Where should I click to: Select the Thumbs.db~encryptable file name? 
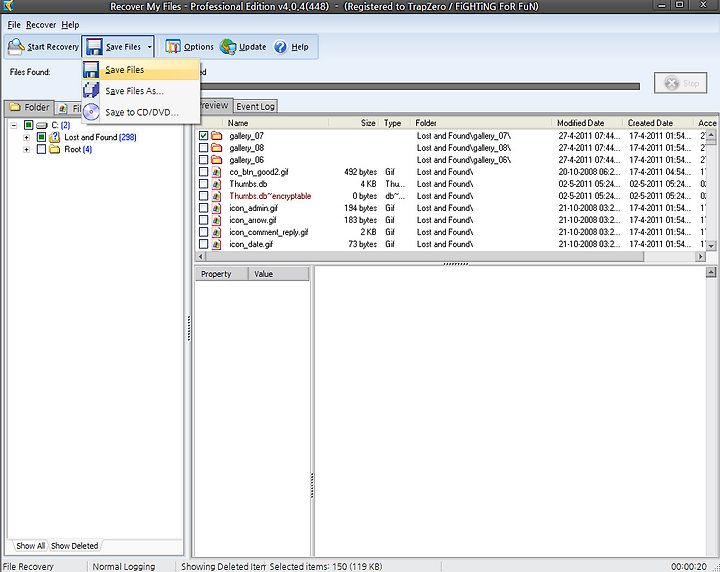point(270,196)
